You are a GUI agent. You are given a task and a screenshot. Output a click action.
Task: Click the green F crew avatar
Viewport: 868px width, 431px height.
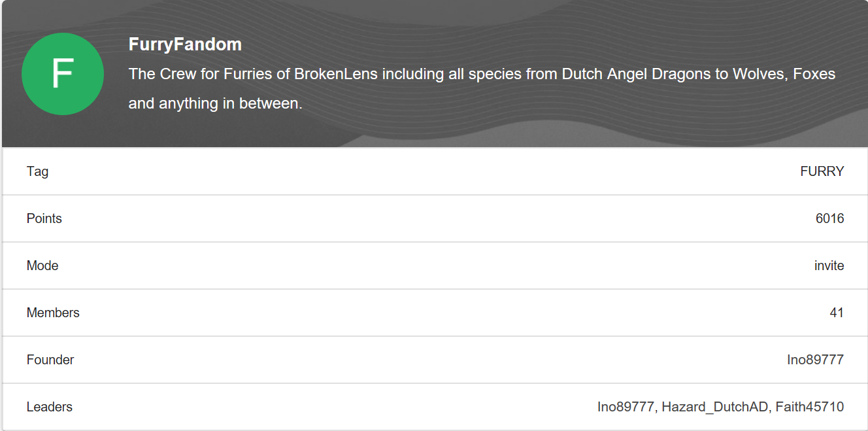point(63,74)
